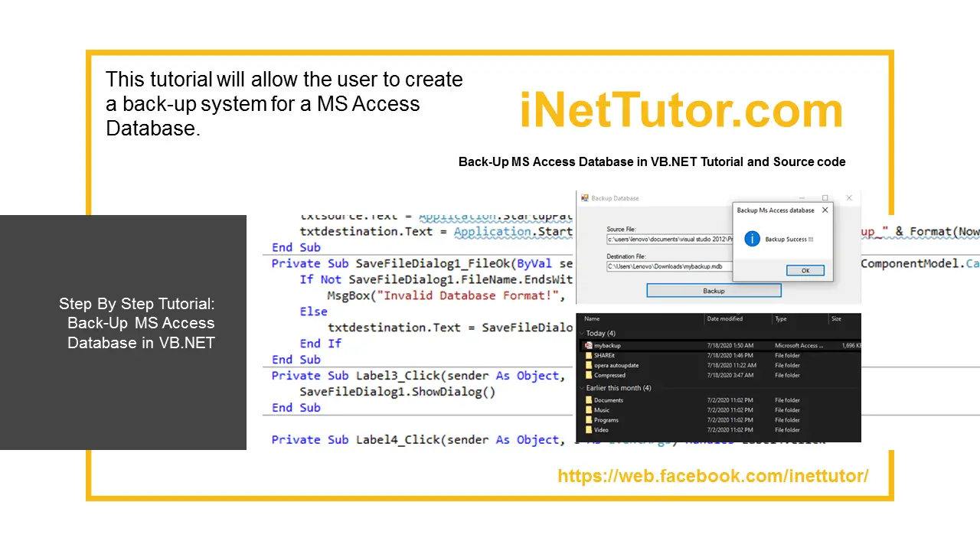Screen dimensions: 980x551
Task: Maximize the Backup Database window
Action: pos(825,198)
